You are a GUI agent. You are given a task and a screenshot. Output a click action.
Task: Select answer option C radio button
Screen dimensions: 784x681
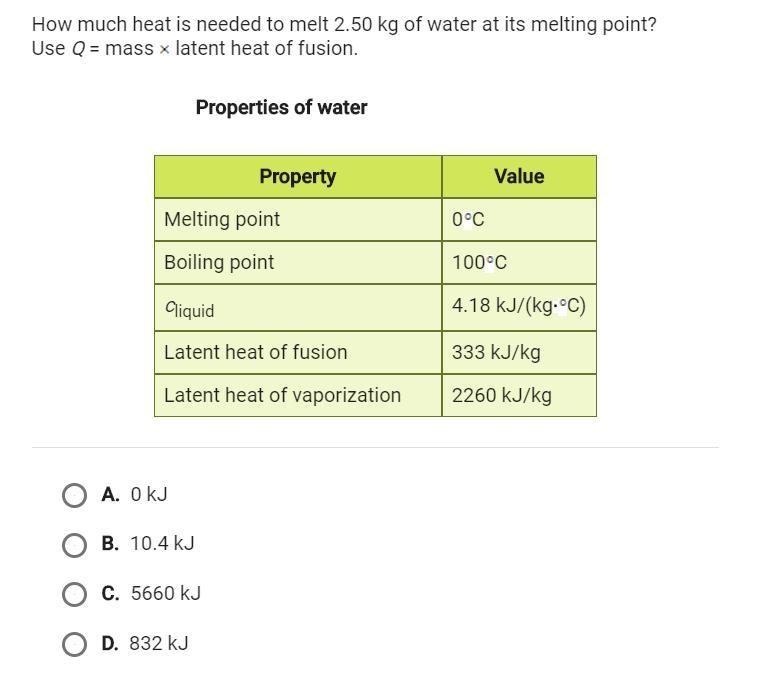[x=74, y=594]
